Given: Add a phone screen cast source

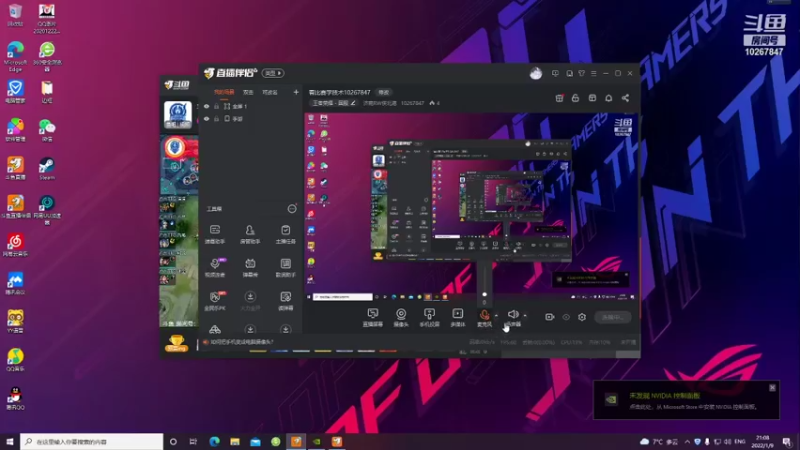Looking at the screenshot, I should pyautogui.click(x=429, y=317).
